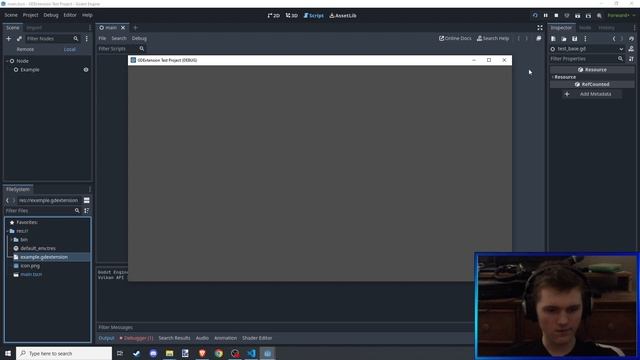
Task: Expand the bin folder
Action: [11, 240]
